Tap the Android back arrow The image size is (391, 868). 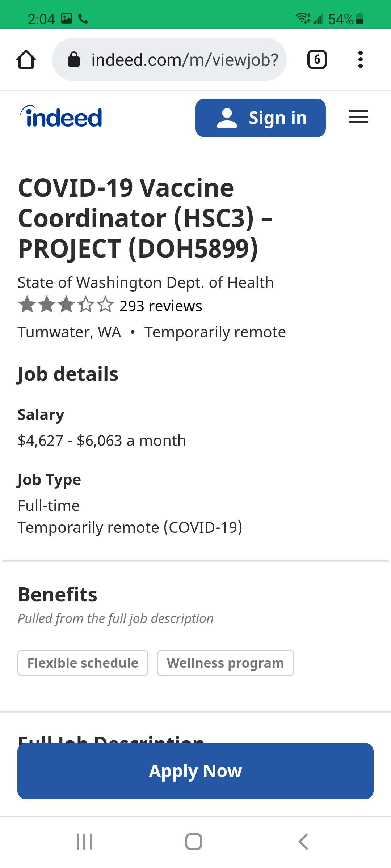pos(303,842)
